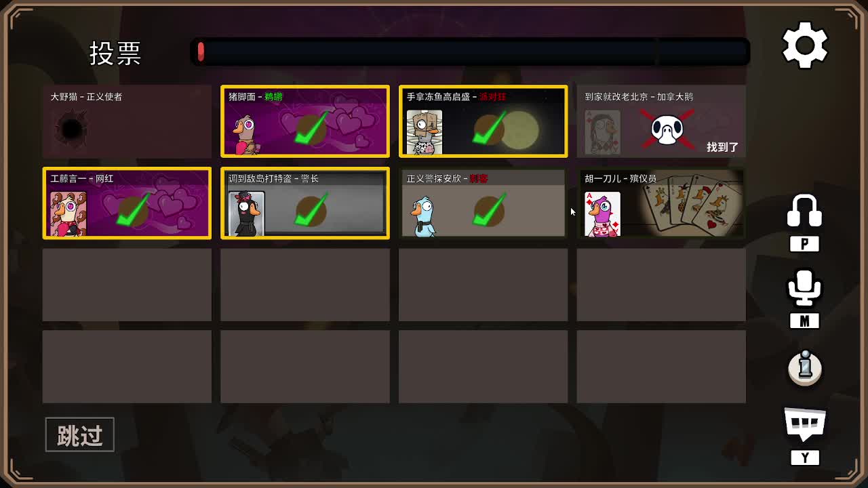Click the bullet hole on 大野猫 card
The image size is (868, 488).
(71, 129)
